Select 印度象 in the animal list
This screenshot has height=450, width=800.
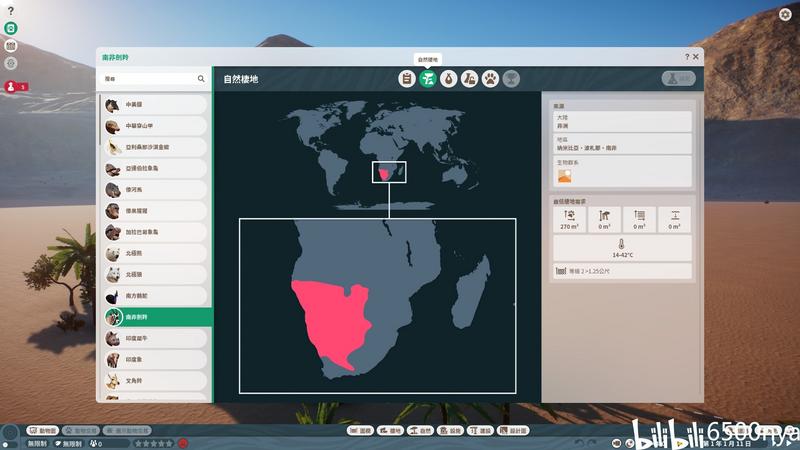tap(155, 360)
